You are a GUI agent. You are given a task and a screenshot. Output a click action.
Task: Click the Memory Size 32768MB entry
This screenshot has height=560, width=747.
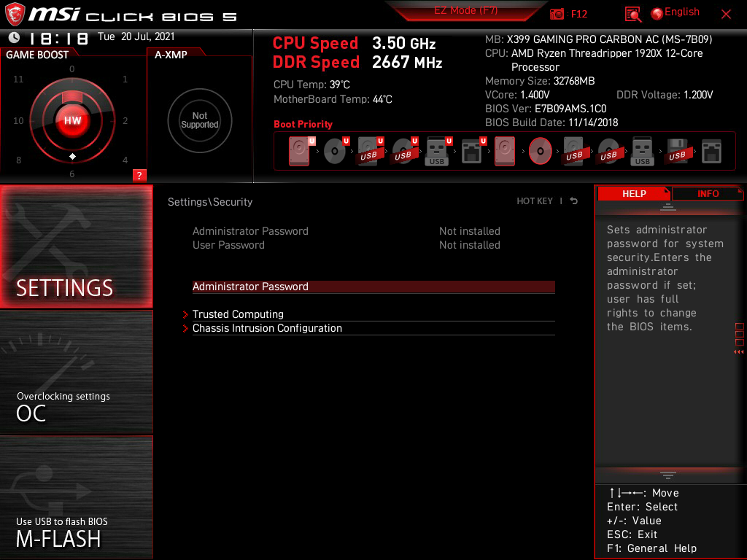pyautogui.click(x=540, y=81)
